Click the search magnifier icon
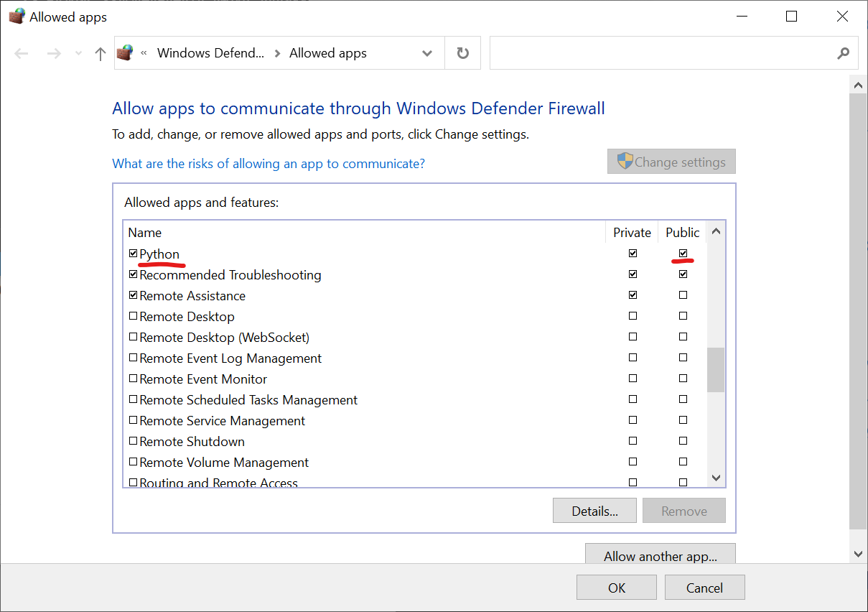This screenshot has height=612, width=868. pos(844,53)
